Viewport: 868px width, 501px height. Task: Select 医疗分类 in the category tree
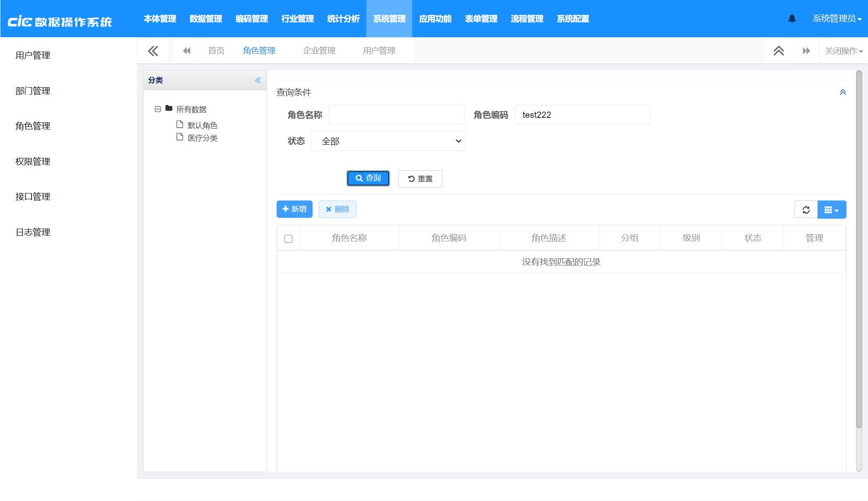coord(202,138)
